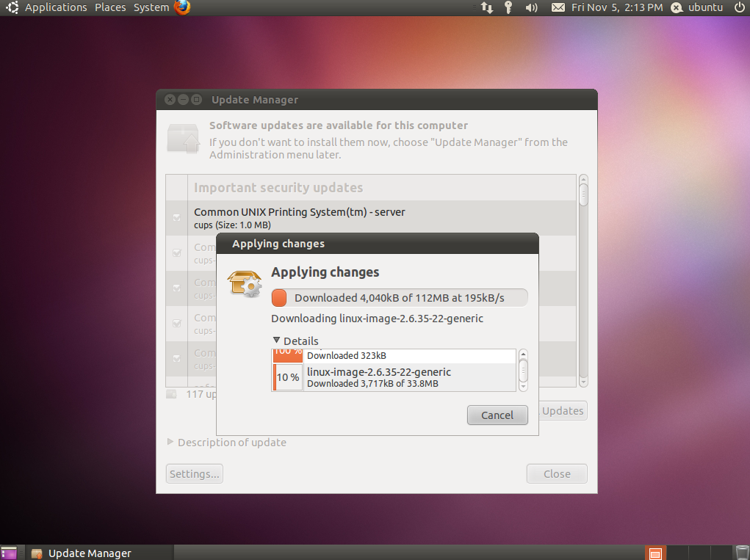
Task: Open the System menu
Action: (x=151, y=8)
